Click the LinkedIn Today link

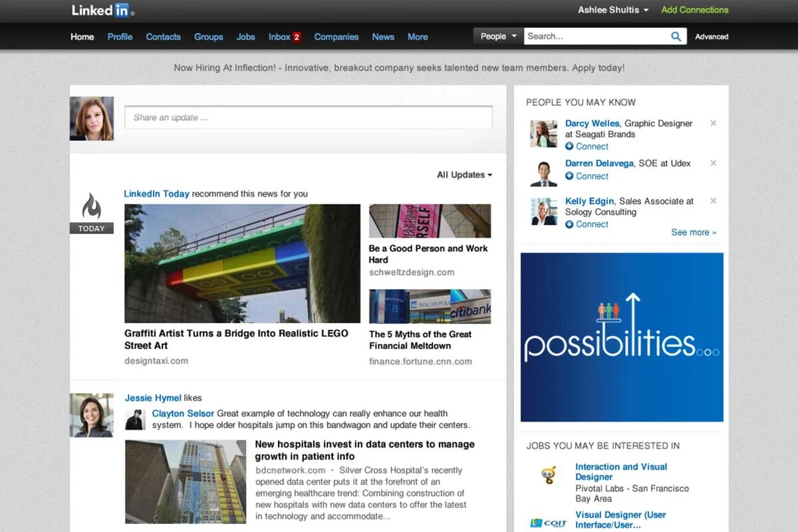(x=157, y=194)
